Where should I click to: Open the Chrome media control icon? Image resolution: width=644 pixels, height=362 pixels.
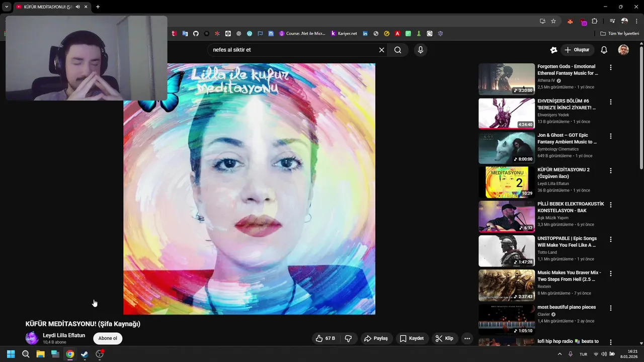pyautogui.click(x=612, y=21)
